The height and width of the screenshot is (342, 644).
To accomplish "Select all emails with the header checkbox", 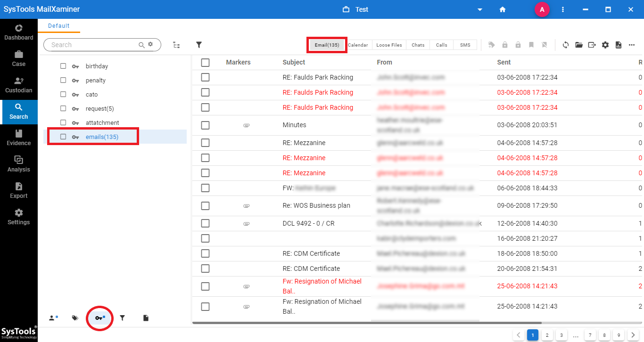I will [x=205, y=62].
